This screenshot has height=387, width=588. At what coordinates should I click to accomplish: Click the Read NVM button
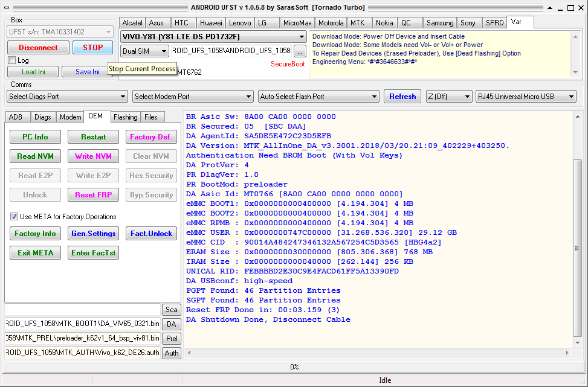[35, 156]
